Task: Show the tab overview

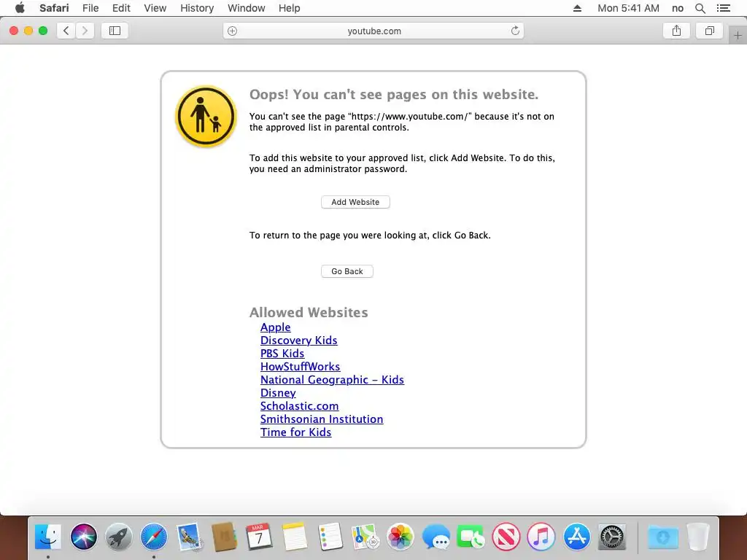Action: coord(709,31)
